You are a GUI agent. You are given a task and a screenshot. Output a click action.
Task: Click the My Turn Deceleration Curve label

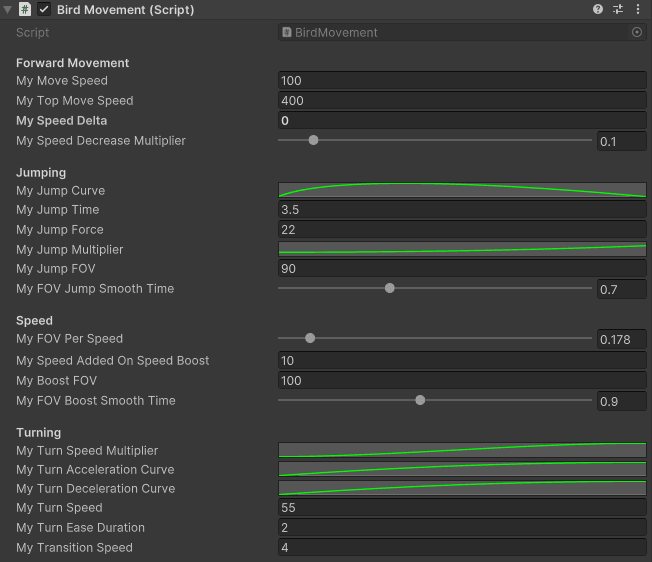coord(96,488)
